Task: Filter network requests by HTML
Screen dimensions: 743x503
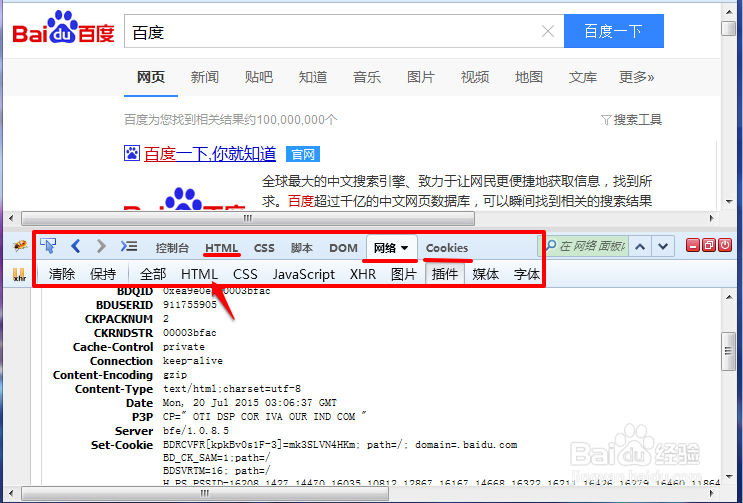Action: [199, 274]
